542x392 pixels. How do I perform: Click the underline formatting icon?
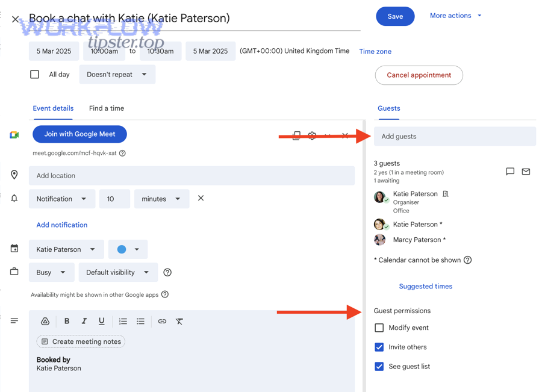(101, 321)
